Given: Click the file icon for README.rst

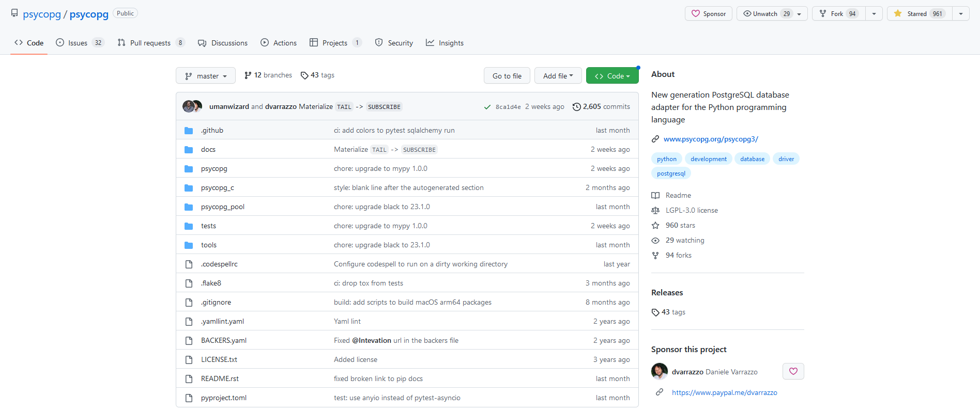Looking at the screenshot, I should click(189, 379).
